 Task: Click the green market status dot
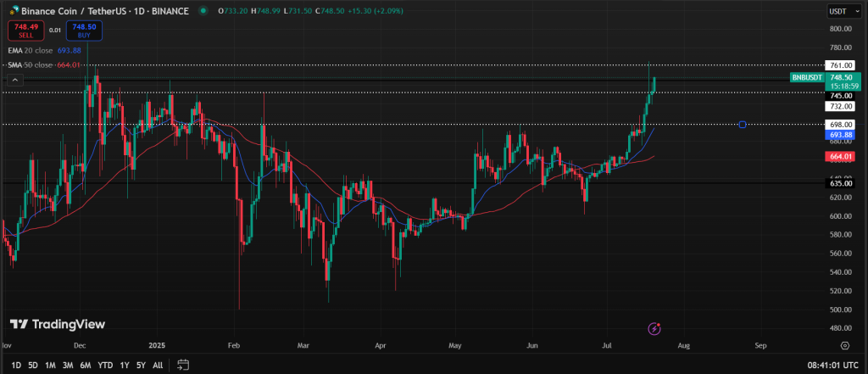[x=203, y=10]
